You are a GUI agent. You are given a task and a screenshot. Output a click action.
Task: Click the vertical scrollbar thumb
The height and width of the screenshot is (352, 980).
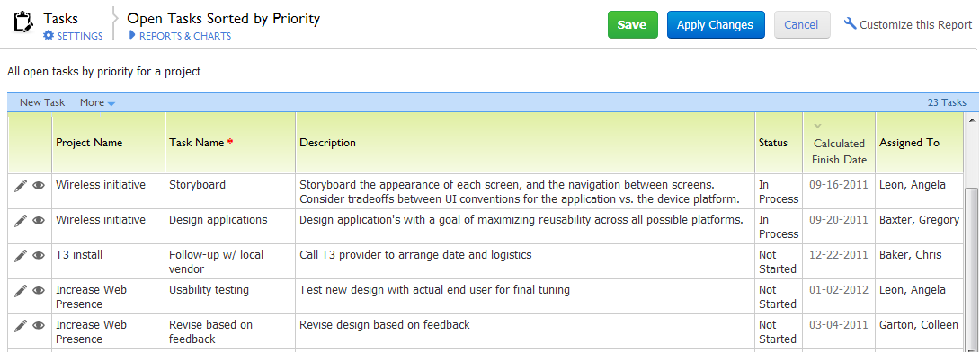tap(972, 269)
